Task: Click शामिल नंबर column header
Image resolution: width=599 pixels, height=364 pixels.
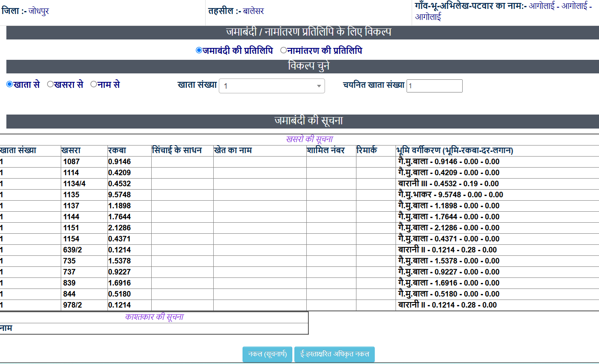Action: pos(326,151)
